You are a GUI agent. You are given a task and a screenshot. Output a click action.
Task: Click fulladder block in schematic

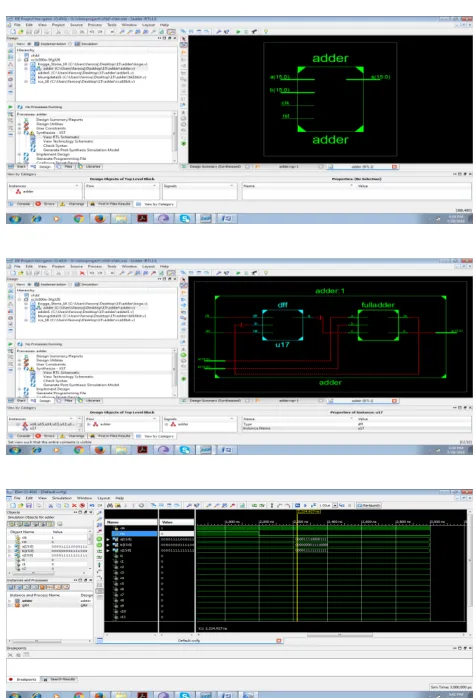point(378,325)
